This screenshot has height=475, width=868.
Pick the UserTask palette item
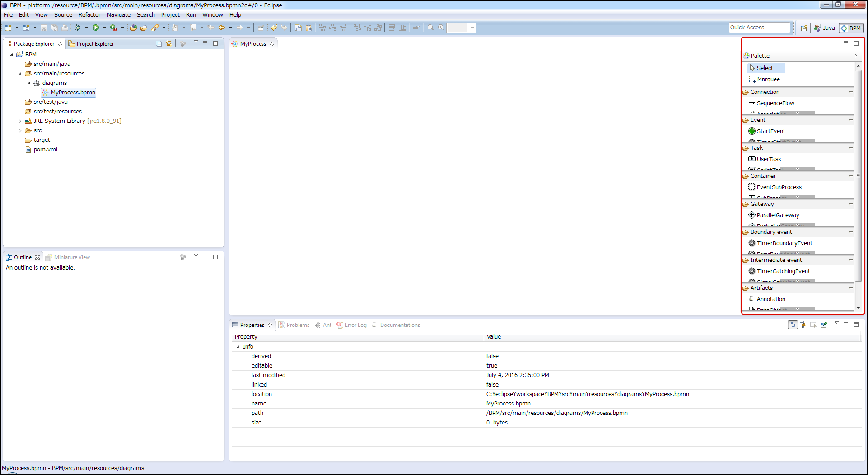[x=765, y=159]
